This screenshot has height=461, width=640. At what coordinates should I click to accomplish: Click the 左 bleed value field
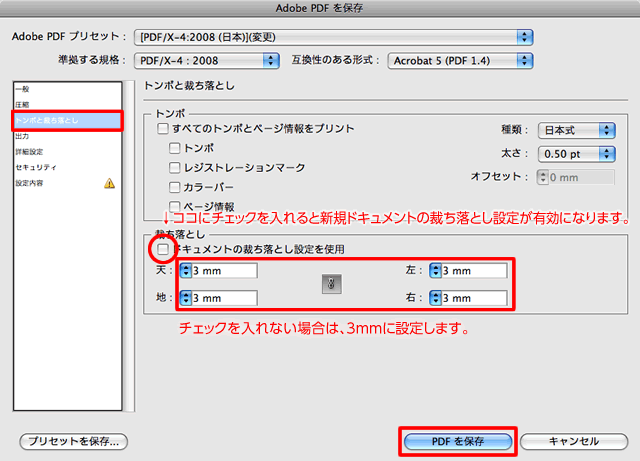[474, 271]
